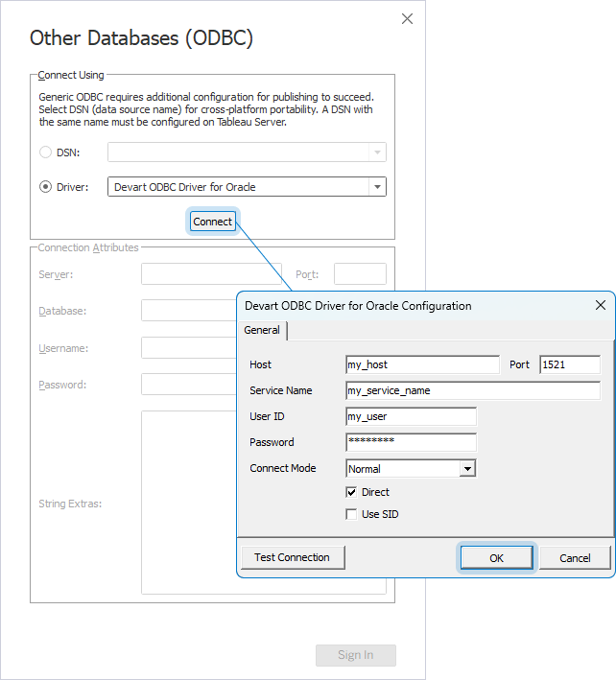Close the Other Databases (ODBC) dialog

(407, 18)
